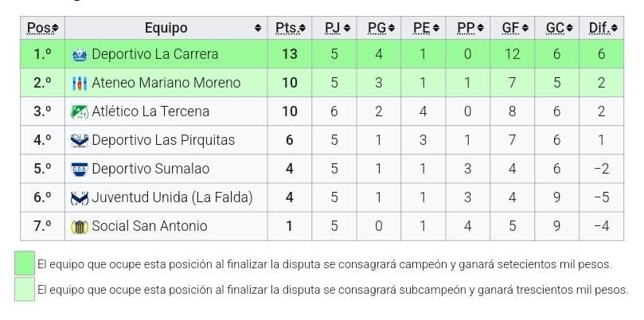Click the light green runner-up legend swatch

pyautogui.click(x=25, y=289)
